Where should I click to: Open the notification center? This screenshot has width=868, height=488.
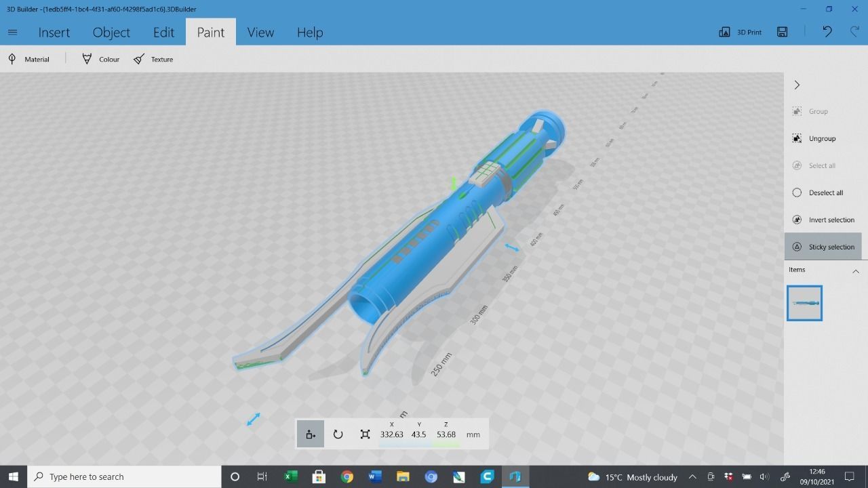850,476
